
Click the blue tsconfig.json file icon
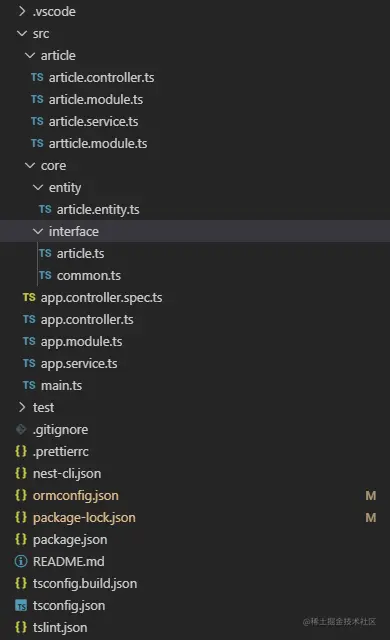point(21,606)
